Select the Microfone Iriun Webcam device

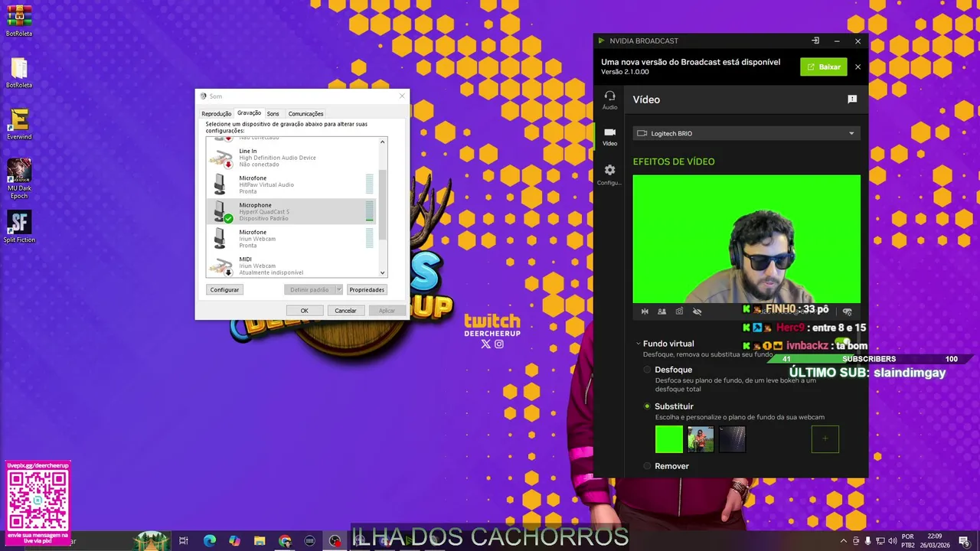[292, 239]
